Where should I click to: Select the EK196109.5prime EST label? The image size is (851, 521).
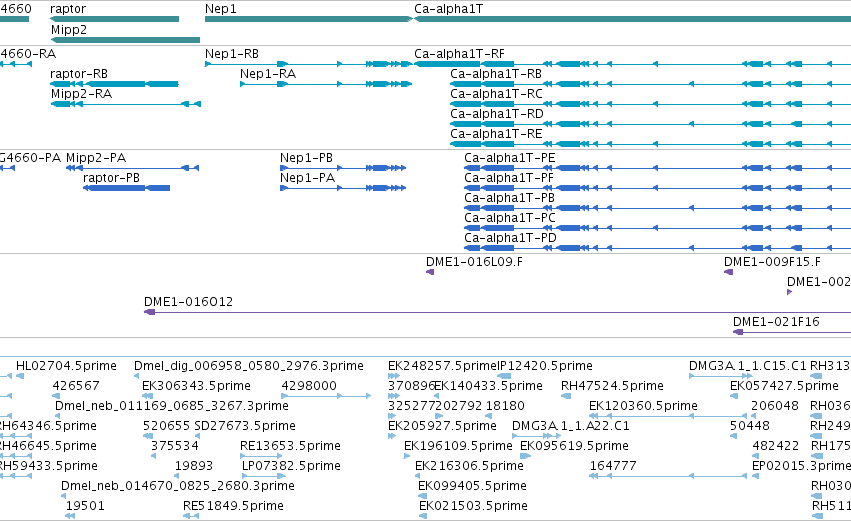point(458,446)
